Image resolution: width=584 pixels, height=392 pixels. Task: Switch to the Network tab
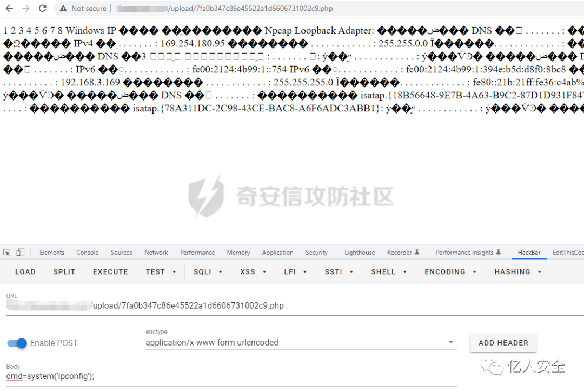pos(156,252)
